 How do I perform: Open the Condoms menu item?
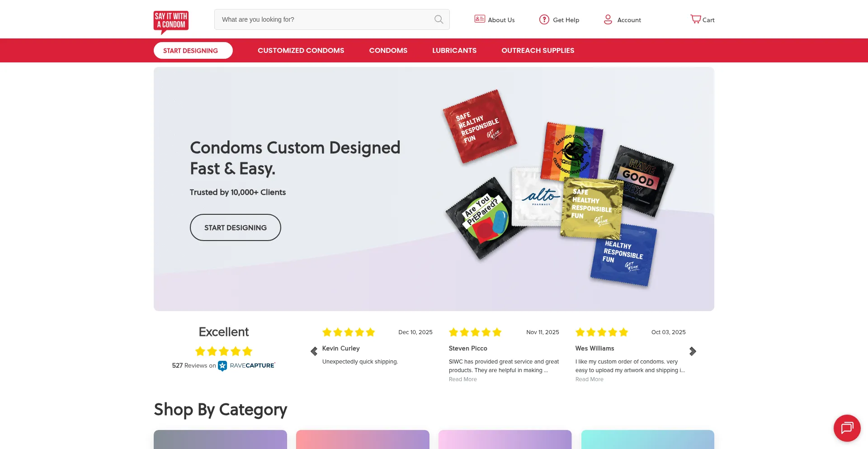pos(388,51)
